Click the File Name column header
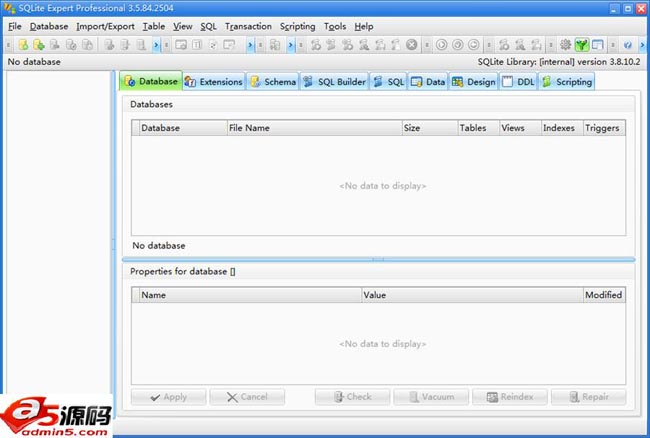Image resolution: width=650 pixels, height=438 pixels. (315, 128)
